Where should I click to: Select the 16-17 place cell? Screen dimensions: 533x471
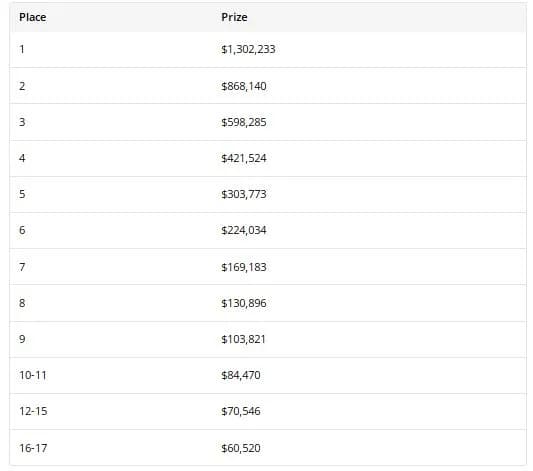tap(33, 448)
